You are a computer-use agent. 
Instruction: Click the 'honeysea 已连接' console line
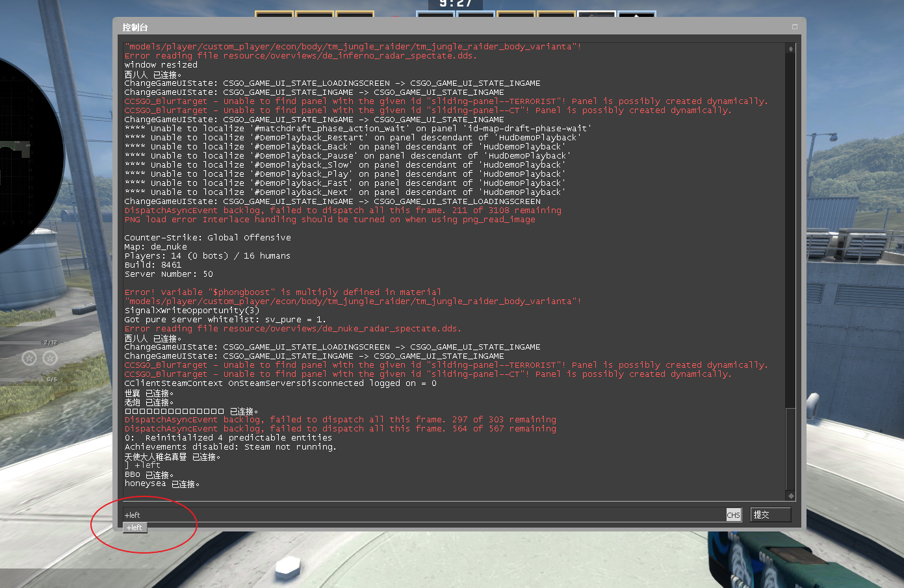click(x=162, y=484)
